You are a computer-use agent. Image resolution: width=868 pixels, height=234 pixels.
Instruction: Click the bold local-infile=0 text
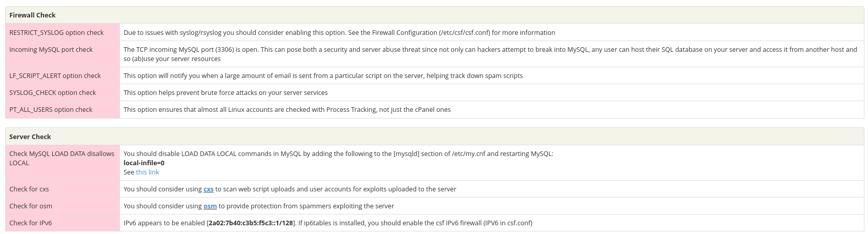144,163
